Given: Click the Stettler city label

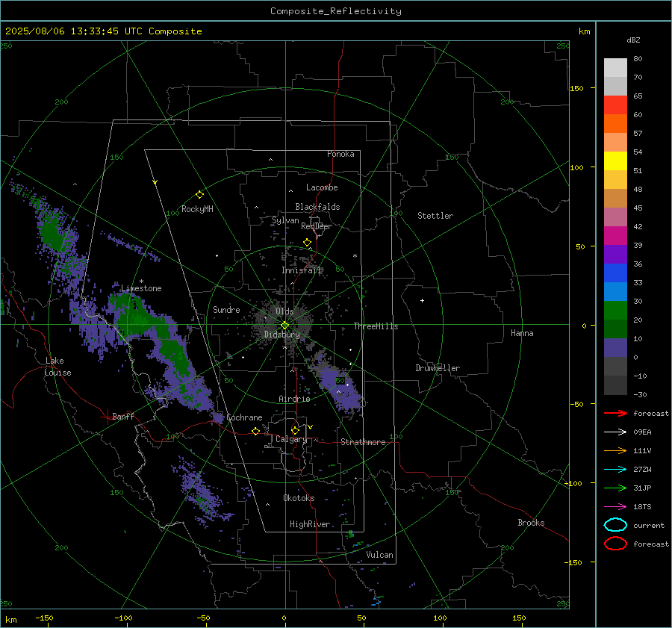Looking at the screenshot, I should pyautogui.click(x=435, y=216).
